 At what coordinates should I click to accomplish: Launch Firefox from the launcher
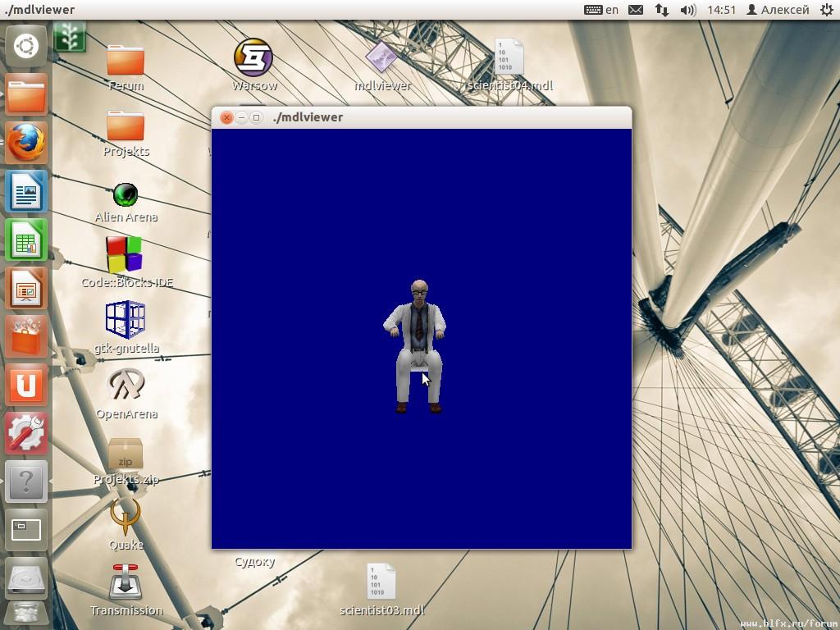point(26,143)
